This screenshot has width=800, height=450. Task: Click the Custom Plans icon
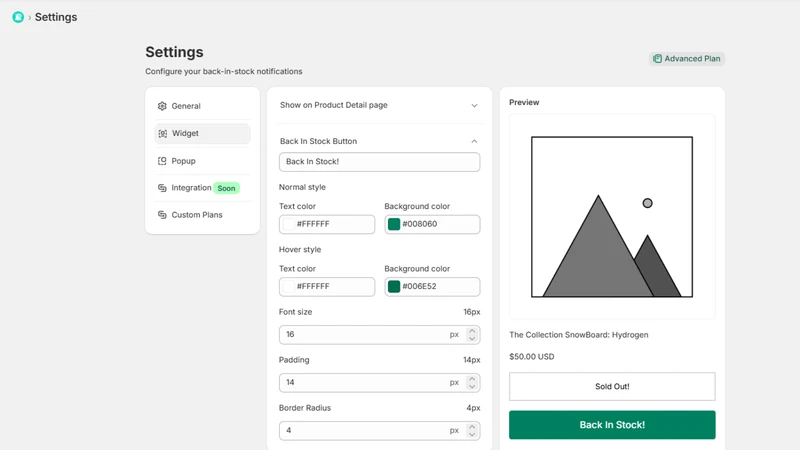162,215
